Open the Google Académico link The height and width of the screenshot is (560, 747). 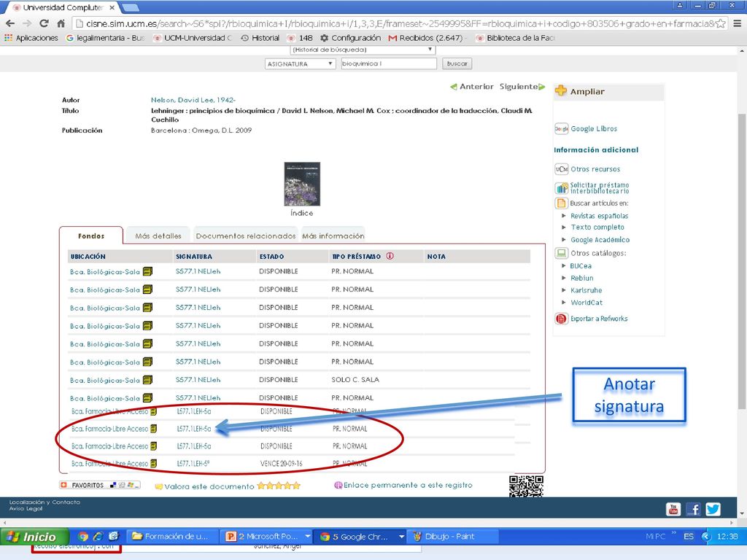coord(600,239)
